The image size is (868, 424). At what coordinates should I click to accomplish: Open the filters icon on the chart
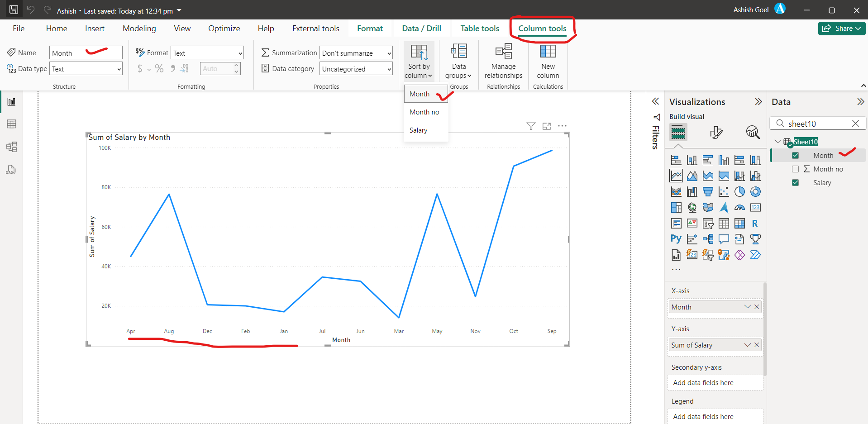530,126
